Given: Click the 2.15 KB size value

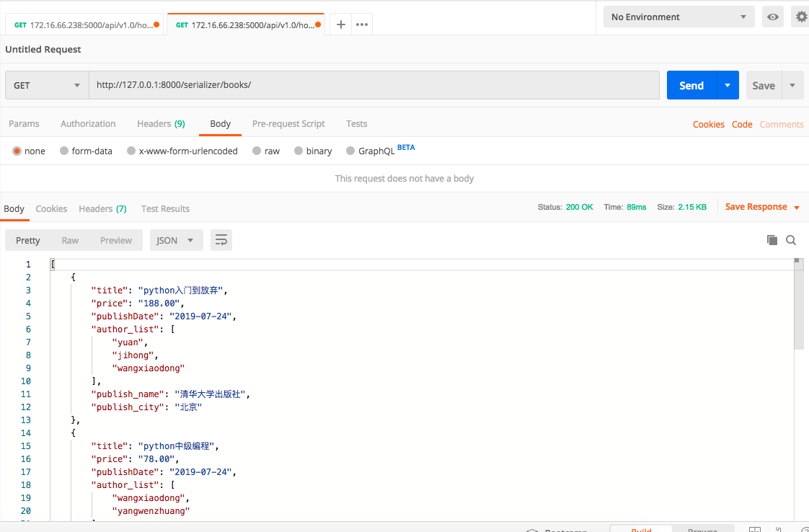Looking at the screenshot, I should click(x=692, y=207).
